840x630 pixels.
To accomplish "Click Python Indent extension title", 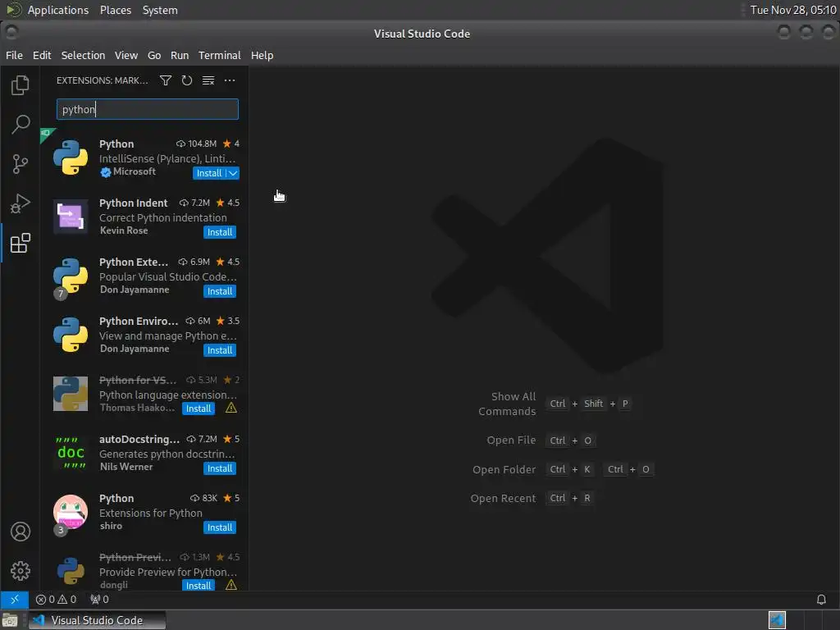I will coord(134,203).
